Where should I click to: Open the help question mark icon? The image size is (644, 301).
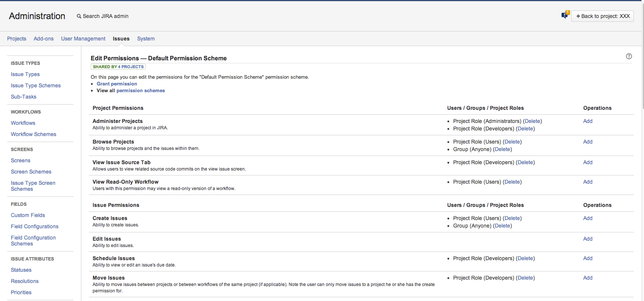629,56
